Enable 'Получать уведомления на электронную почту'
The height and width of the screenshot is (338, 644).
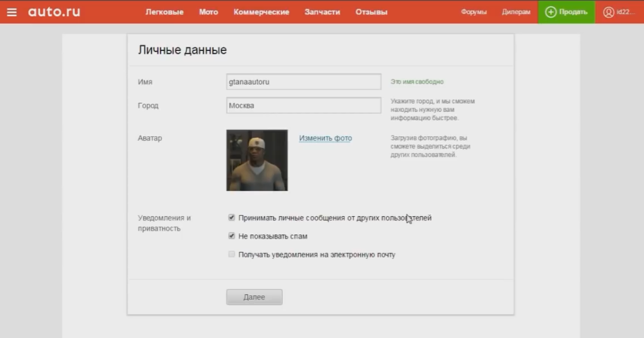pyautogui.click(x=231, y=254)
